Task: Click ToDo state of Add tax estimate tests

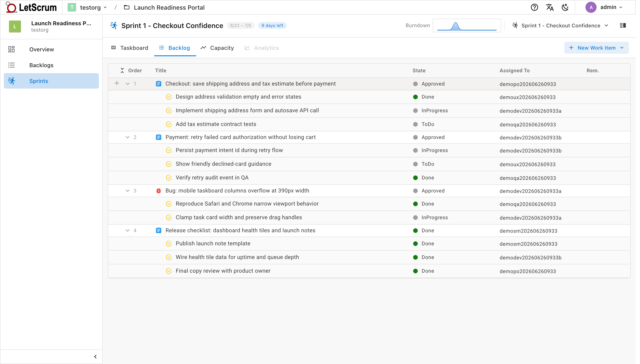Action: [428, 124]
